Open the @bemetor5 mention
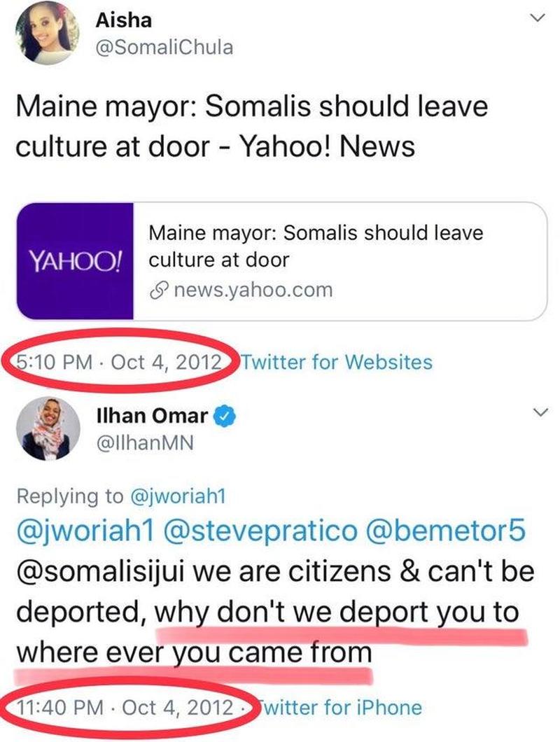560x742 pixels. point(446,531)
